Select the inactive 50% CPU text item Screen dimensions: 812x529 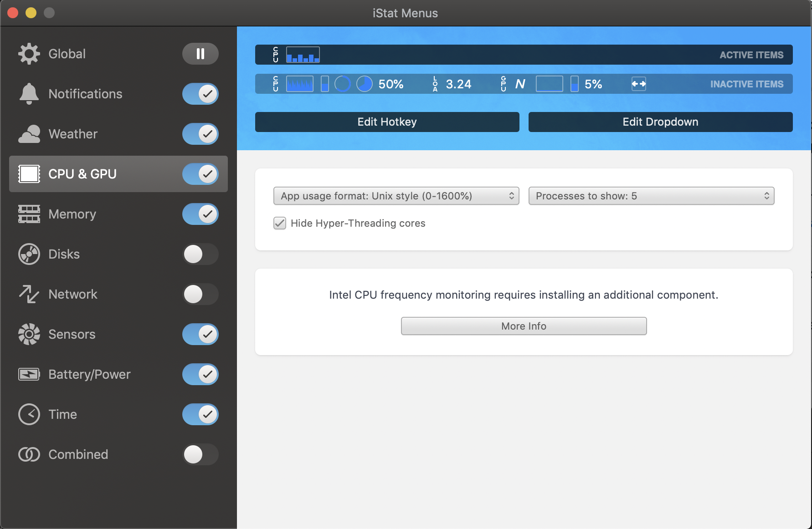tap(391, 84)
